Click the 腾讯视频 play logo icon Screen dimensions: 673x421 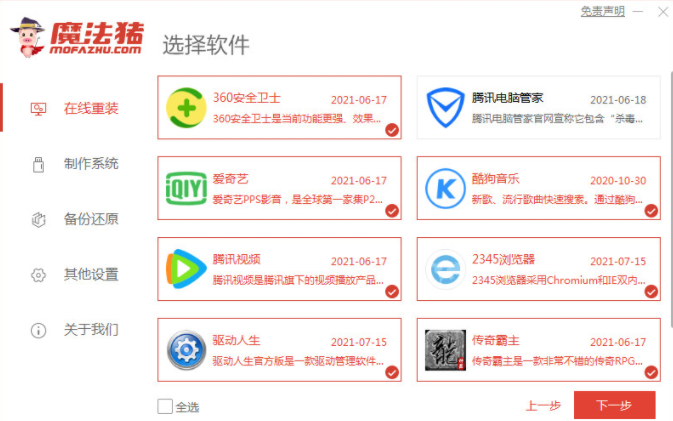186,269
